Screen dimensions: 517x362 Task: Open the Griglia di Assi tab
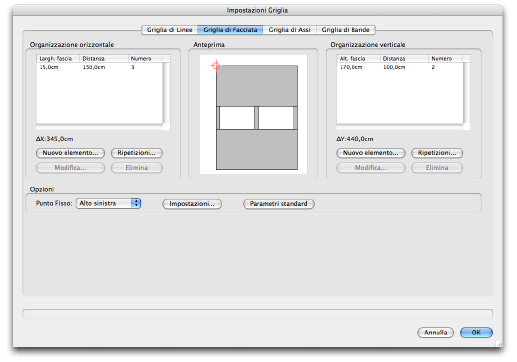[x=289, y=30]
